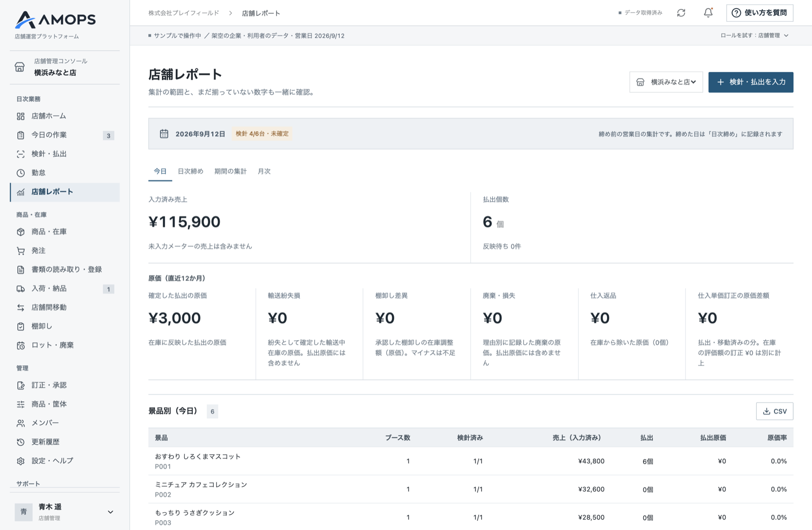Click the 6個 payout cell
This screenshot has width=812, height=530.
[x=648, y=462]
